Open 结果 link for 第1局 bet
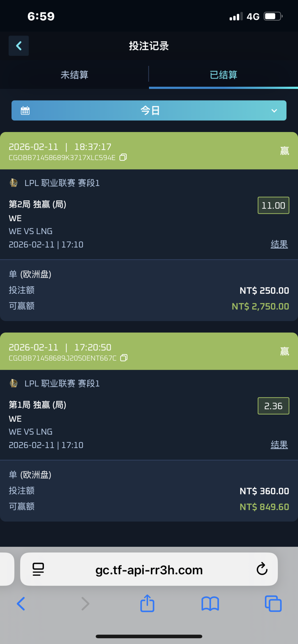This screenshot has height=644, width=298. tap(279, 445)
